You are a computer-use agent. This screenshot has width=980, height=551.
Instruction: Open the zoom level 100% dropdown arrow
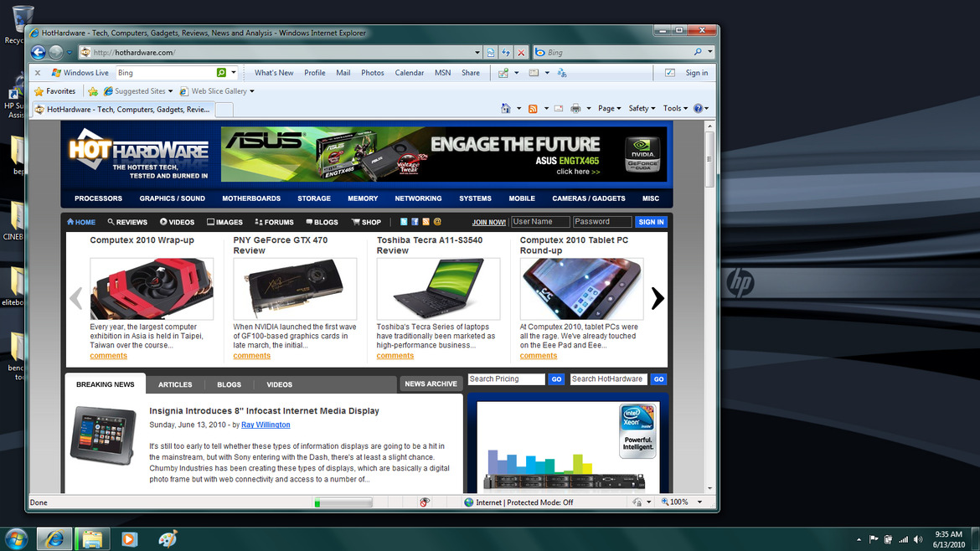pos(699,502)
